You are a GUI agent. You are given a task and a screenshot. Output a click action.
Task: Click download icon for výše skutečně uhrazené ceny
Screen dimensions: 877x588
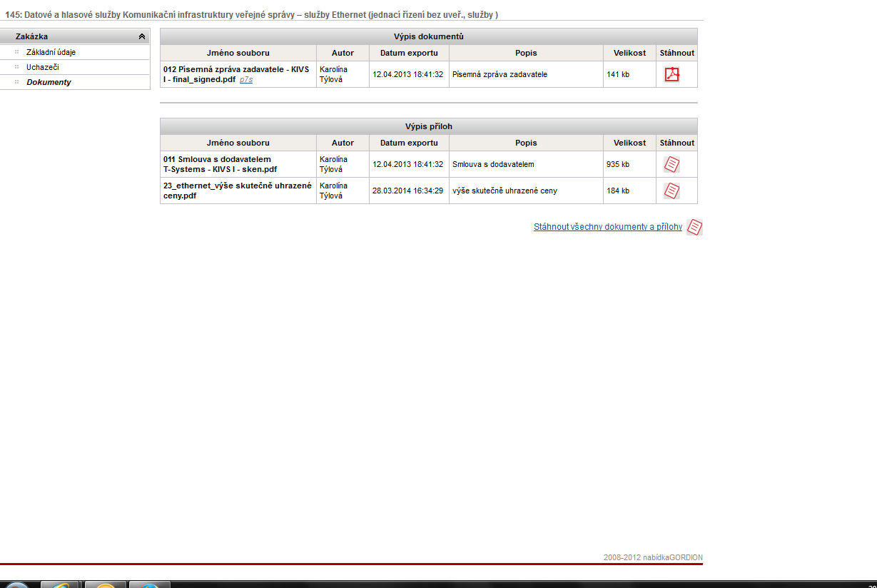point(671,191)
